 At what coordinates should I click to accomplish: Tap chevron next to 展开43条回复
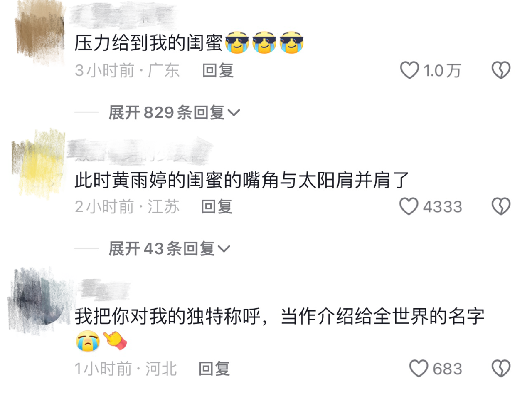click(224, 249)
